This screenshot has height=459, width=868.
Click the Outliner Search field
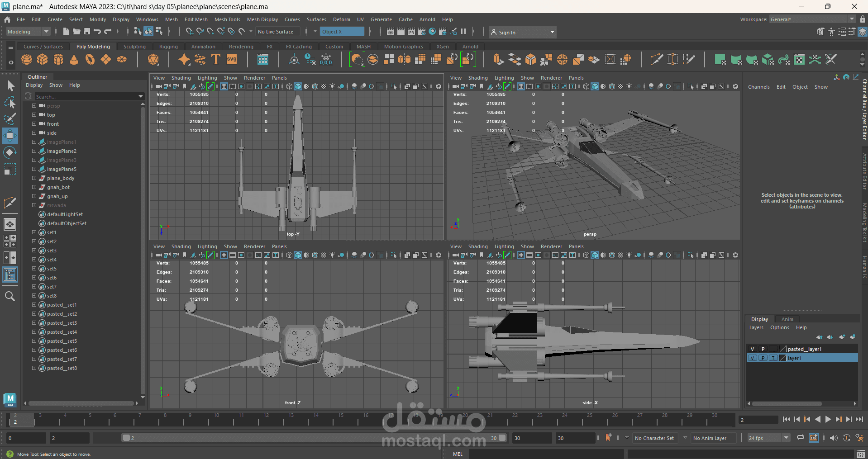tap(90, 96)
